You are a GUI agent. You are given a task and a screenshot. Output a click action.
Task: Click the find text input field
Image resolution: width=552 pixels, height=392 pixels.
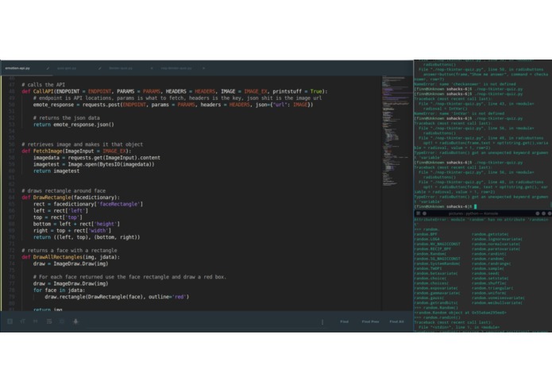pyautogui.click(x=203, y=321)
